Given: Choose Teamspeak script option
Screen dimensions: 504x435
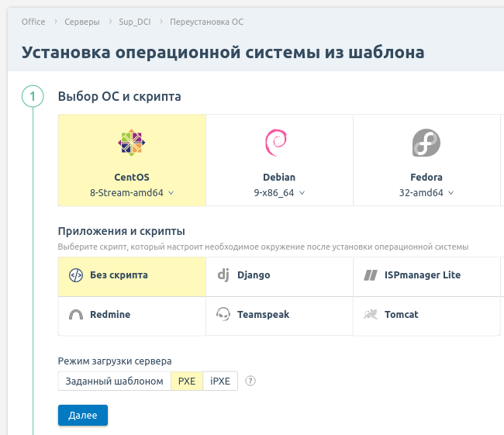Looking at the screenshot, I should [279, 316].
